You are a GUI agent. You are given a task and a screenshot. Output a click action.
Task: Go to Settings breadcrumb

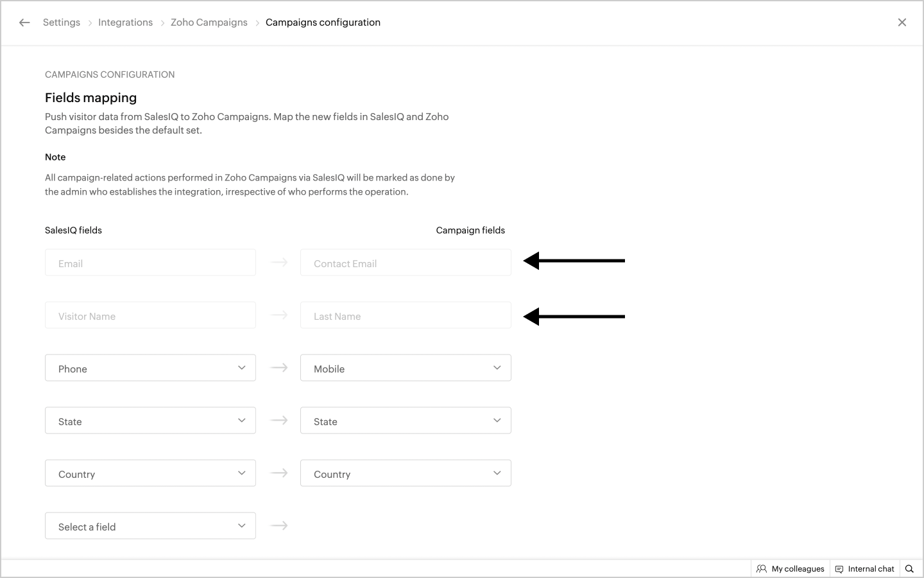(x=62, y=22)
